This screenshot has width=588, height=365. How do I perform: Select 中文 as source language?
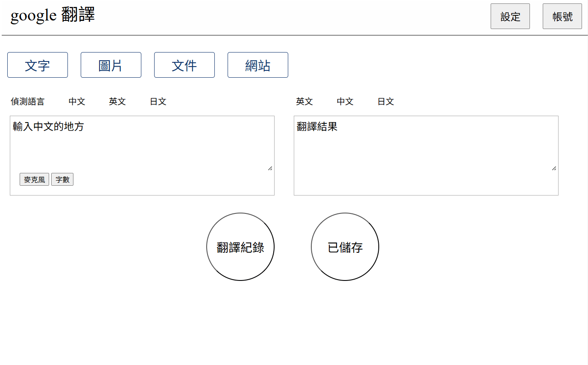click(77, 102)
